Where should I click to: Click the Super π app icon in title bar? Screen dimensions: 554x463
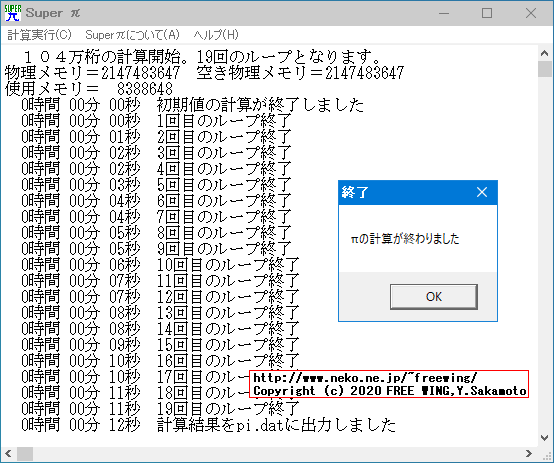coord(13,13)
